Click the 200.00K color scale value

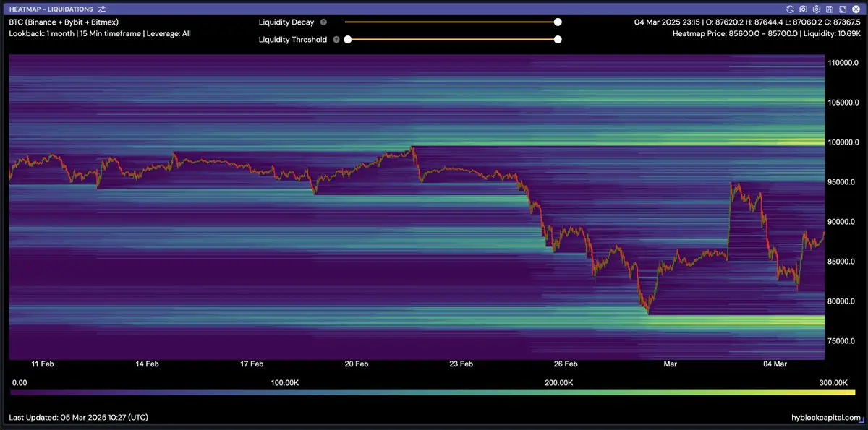coord(559,382)
